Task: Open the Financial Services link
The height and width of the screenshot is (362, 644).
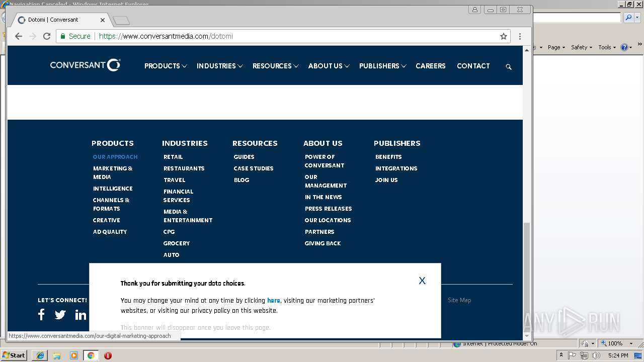Action: click(178, 196)
